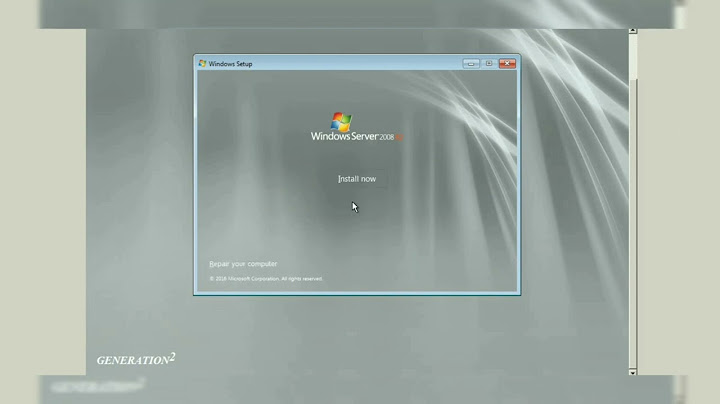Open Repair your computer link
The height and width of the screenshot is (404, 720).
pos(243,264)
